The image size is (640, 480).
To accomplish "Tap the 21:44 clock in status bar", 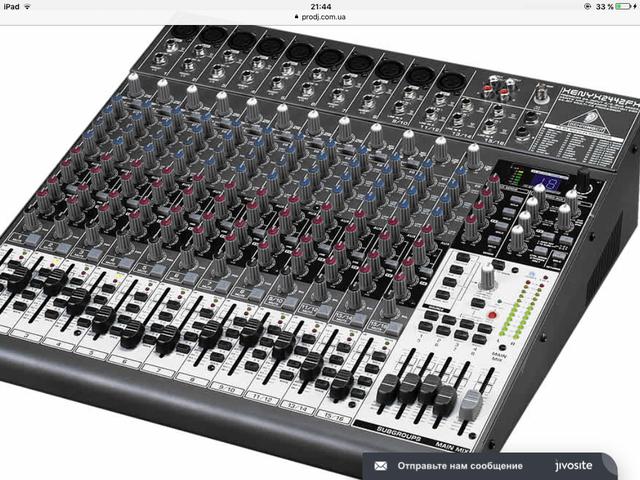I will (320, 6).
